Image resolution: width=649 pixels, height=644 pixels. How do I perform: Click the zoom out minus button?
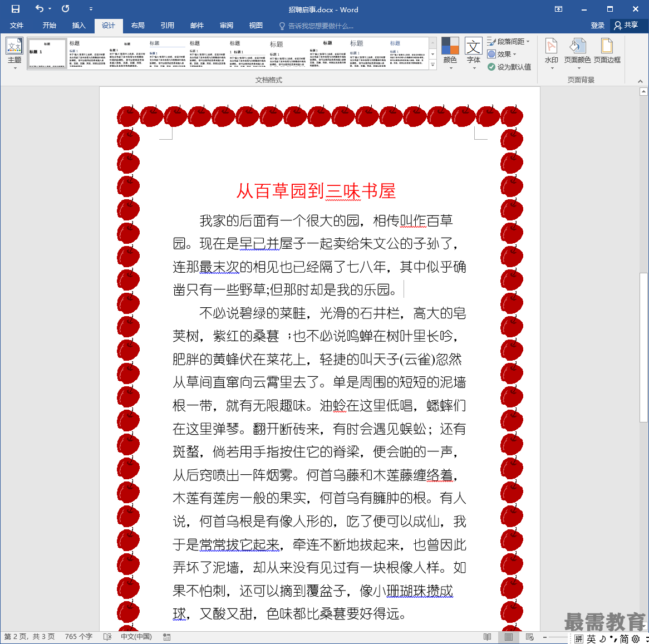click(x=545, y=637)
